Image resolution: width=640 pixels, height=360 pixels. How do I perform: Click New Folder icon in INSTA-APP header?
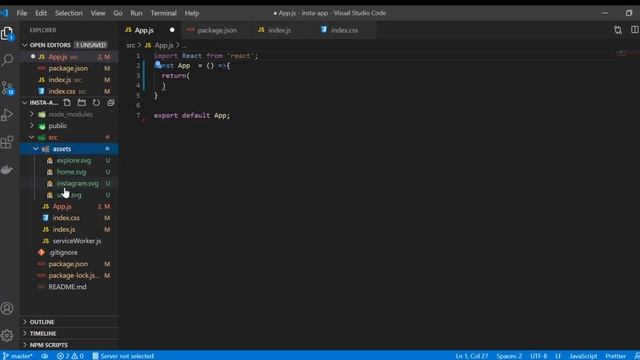pyautogui.click(x=82, y=102)
